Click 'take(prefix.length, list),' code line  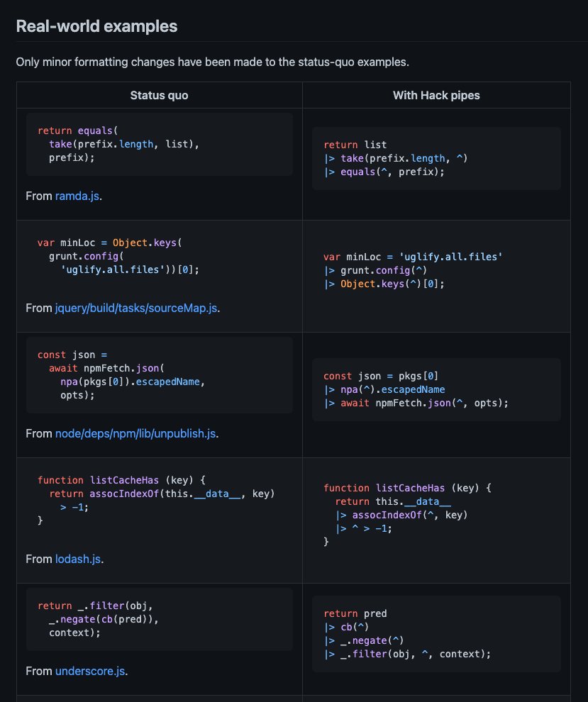pyautogui.click(x=124, y=144)
